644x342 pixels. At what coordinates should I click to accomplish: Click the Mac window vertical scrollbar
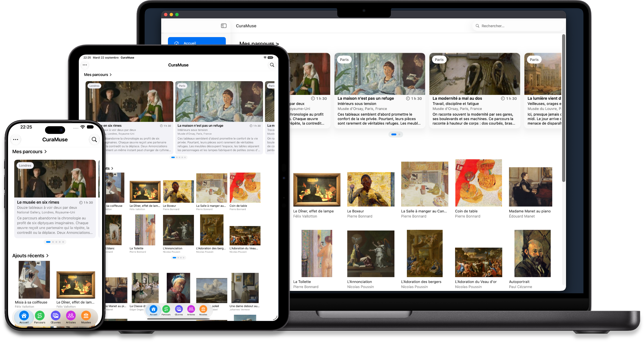(563, 108)
